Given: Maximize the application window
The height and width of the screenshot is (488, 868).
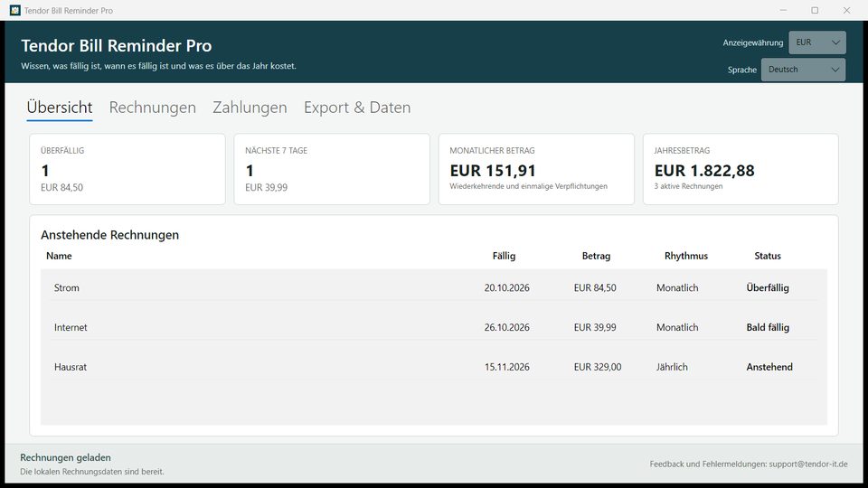Looking at the screenshot, I should [815, 11].
